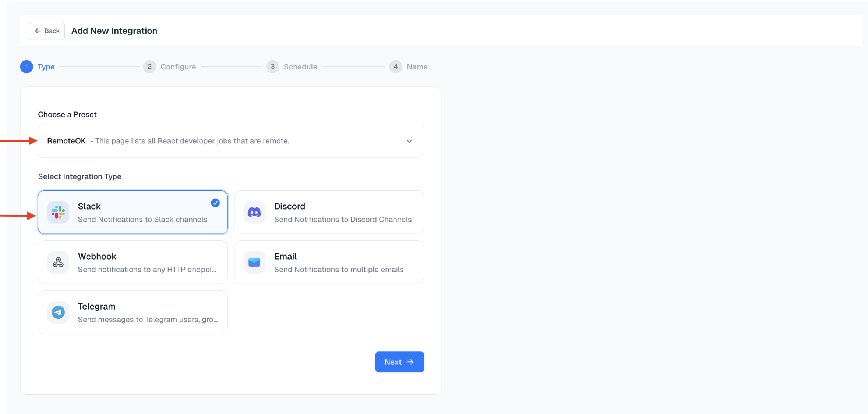Click the Discord icon in the Discord card
Viewport: 868px width, 414px height.
(254, 212)
